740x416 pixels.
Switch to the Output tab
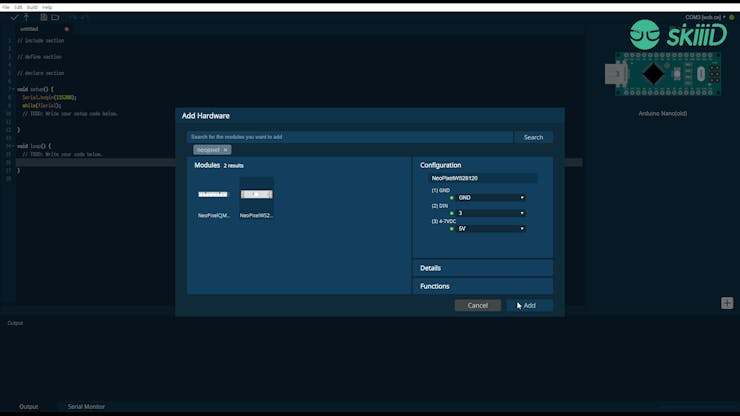coord(29,407)
